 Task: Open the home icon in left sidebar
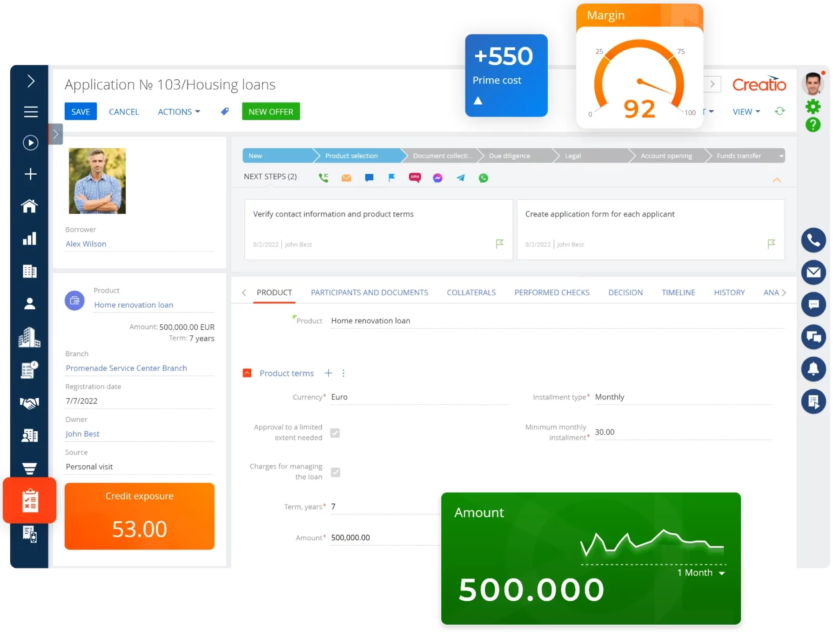click(30, 206)
